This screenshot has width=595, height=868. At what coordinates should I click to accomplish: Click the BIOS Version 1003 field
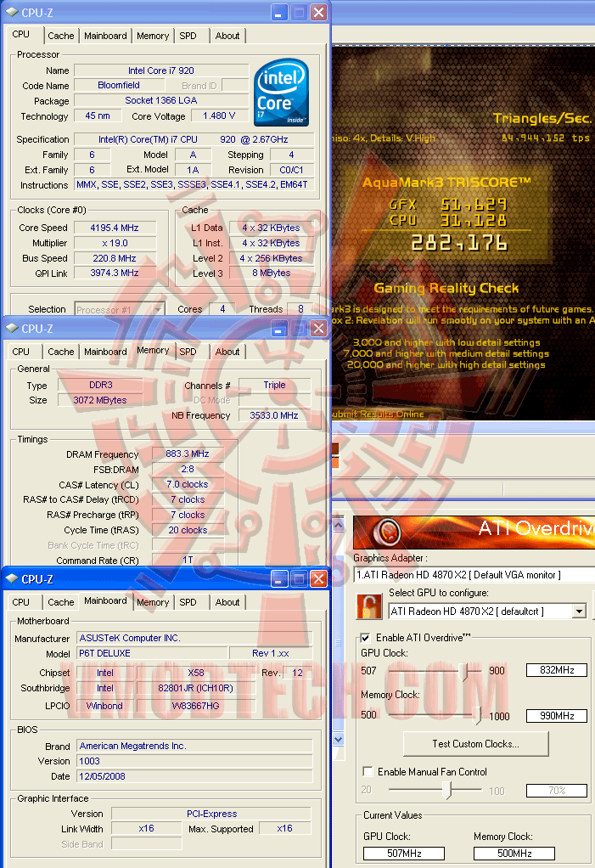click(x=194, y=761)
